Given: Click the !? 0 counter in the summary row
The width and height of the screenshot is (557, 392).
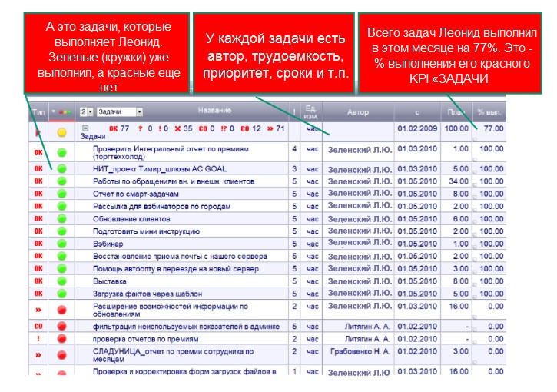Looking at the screenshot, I should coord(227,128).
